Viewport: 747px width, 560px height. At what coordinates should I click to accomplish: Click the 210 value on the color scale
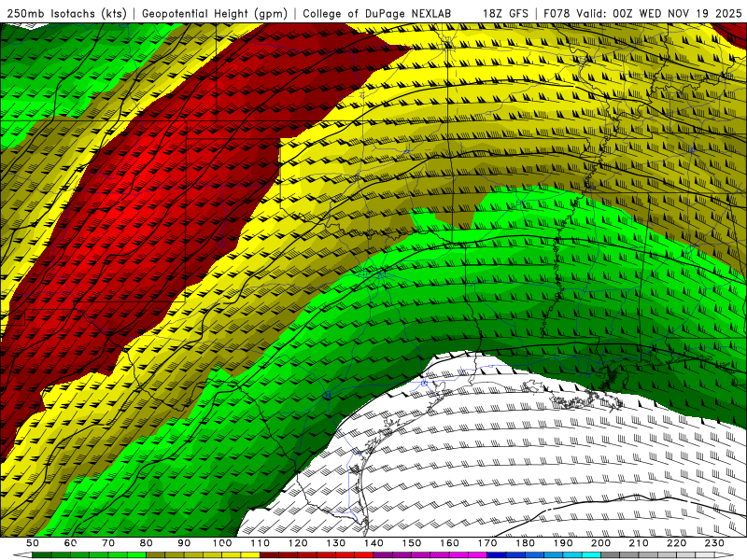point(639,543)
